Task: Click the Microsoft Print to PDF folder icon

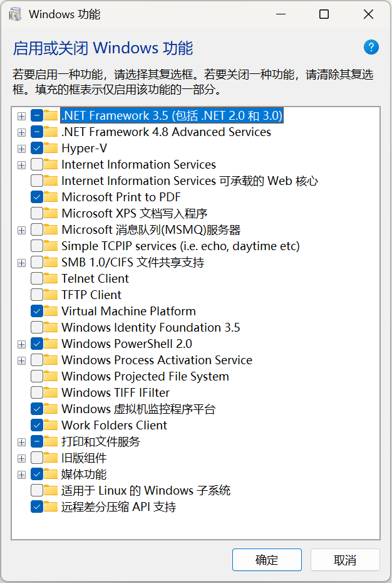Action: pos(51,197)
